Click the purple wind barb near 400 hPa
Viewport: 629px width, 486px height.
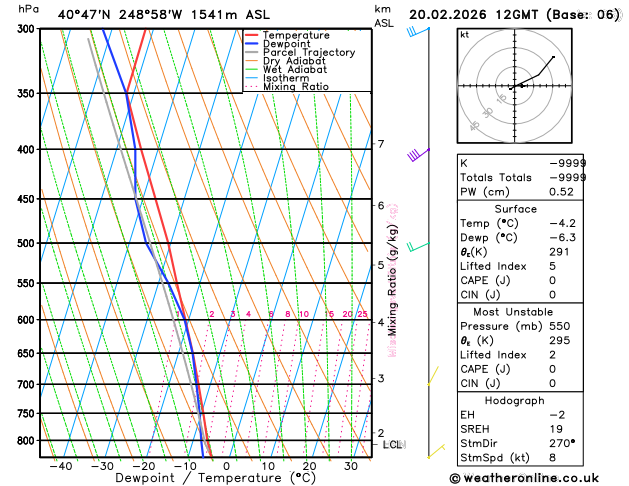(x=416, y=155)
